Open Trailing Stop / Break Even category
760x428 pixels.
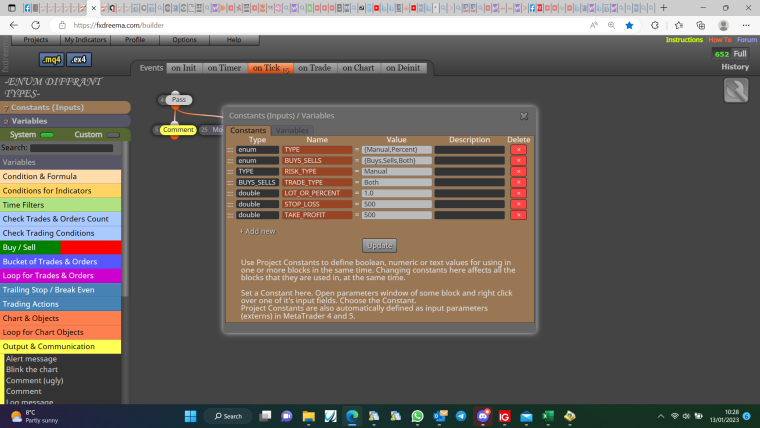(61, 290)
